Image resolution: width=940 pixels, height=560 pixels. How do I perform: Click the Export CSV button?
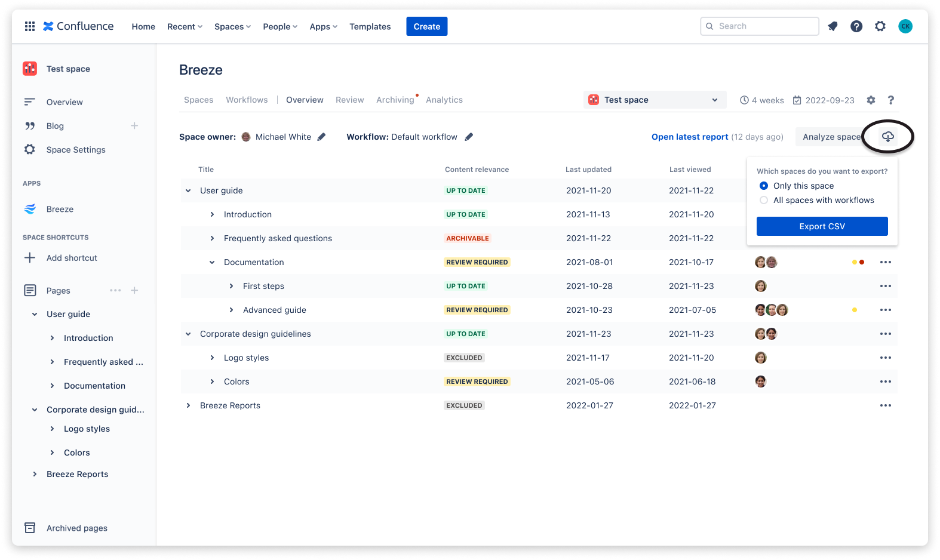pyautogui.click(x=822, y=226)
